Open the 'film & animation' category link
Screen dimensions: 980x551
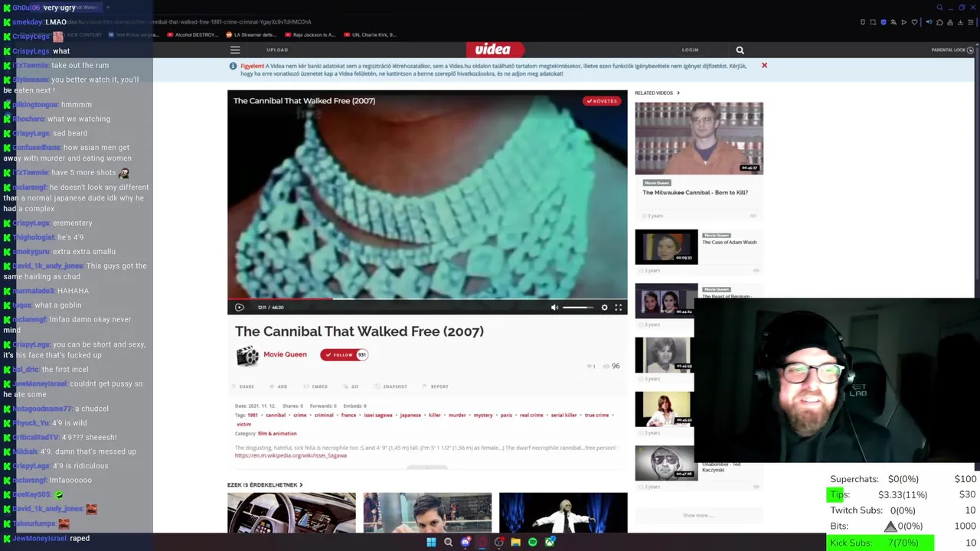(277, 433)
